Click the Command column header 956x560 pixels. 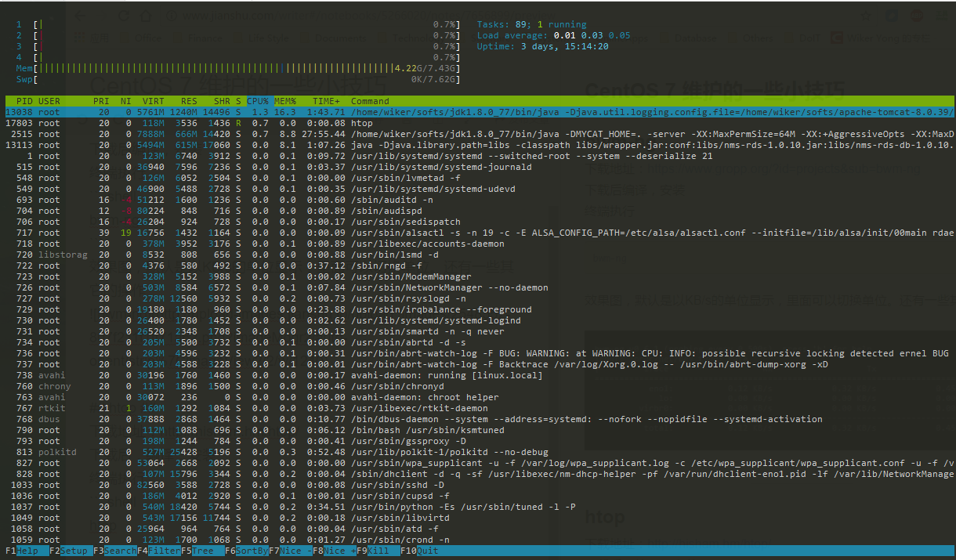pyautogui.click(x=370, y=101)
